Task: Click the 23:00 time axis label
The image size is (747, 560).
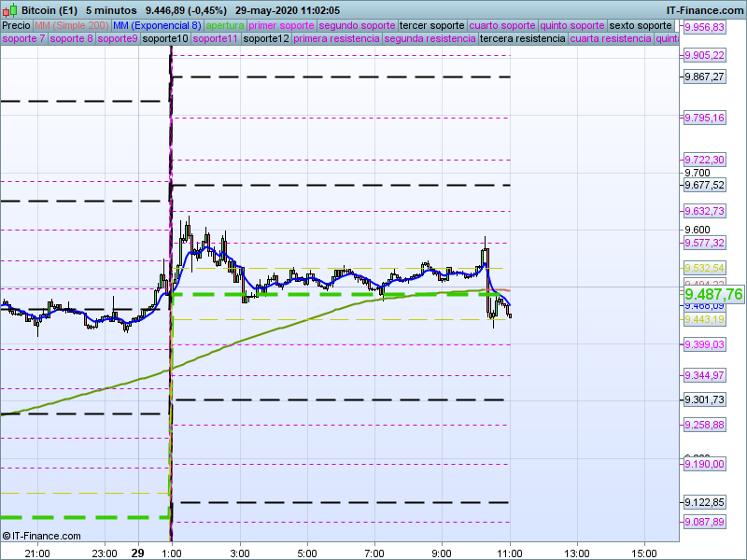Action: pyautogui.click(x=105, y=553)
